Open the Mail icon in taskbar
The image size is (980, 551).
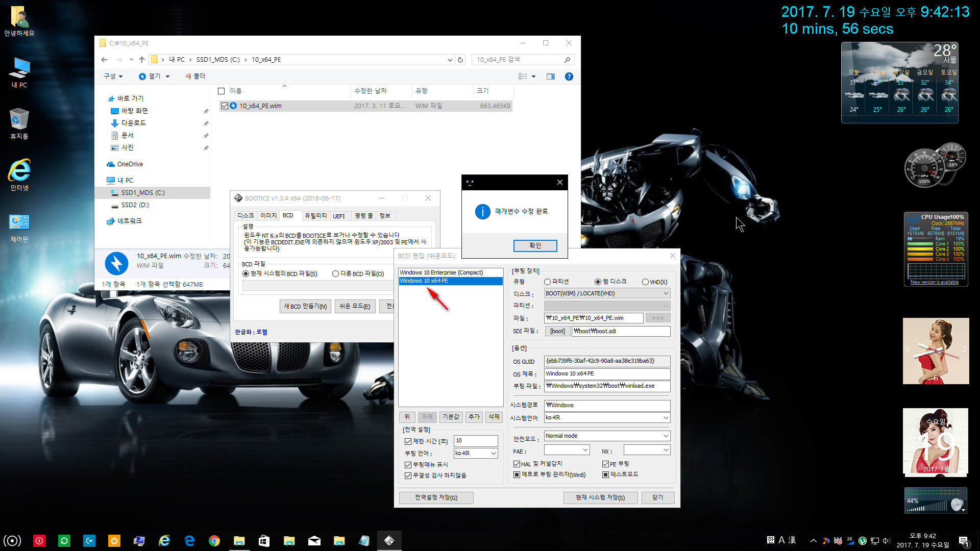pos(314,541)
